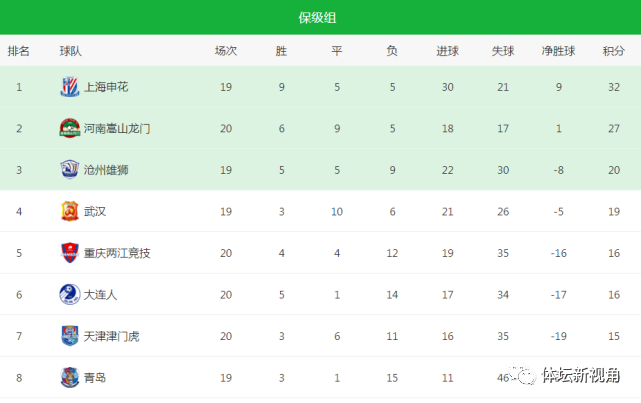The height and width of the screenshot is (403, 641).
Task: Open the 重庆两江竞技 team name link
Action: (117, 253)
